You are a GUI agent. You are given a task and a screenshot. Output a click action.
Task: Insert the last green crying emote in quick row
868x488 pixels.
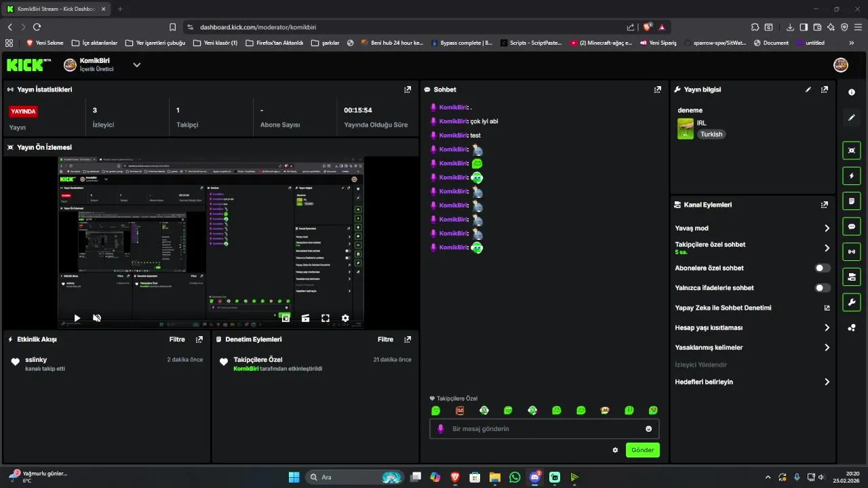[653, 411]
